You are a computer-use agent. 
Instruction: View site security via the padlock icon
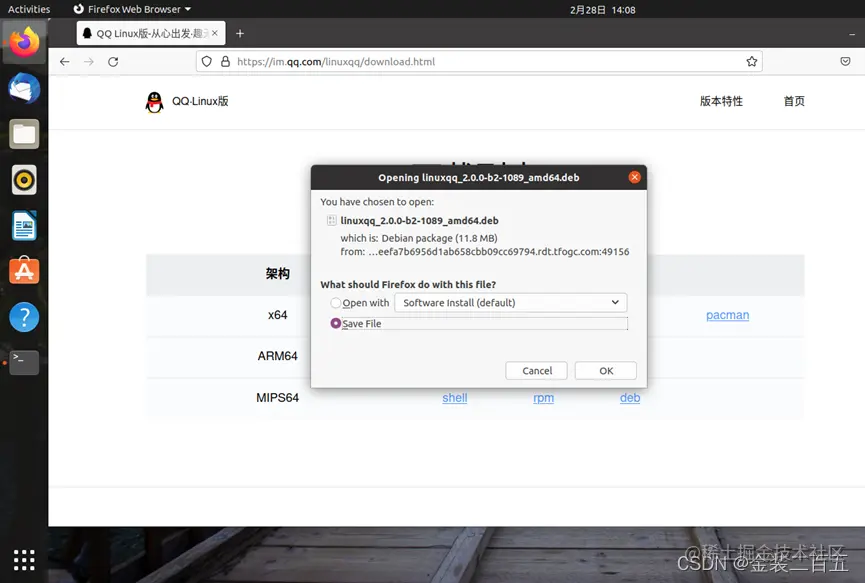[225, 62]
